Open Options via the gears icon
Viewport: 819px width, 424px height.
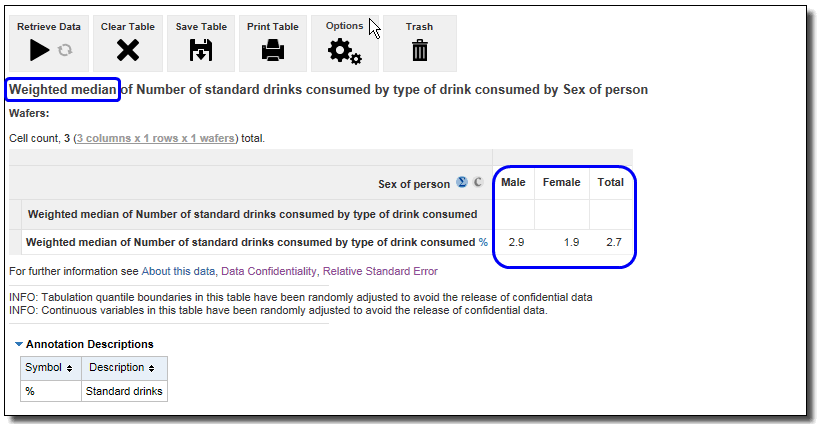pyautogui.click(x=345, y=51)
